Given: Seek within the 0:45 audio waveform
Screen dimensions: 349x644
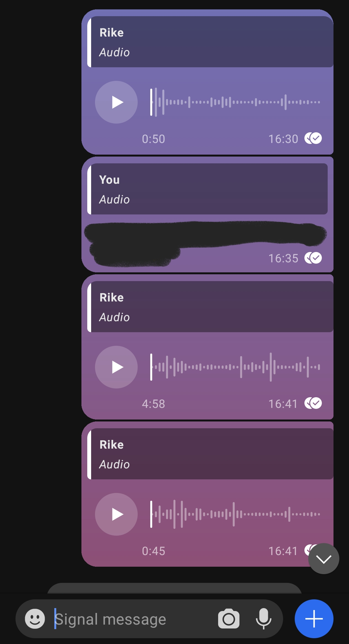Looking at the screenshot, I should coord(235,514).
